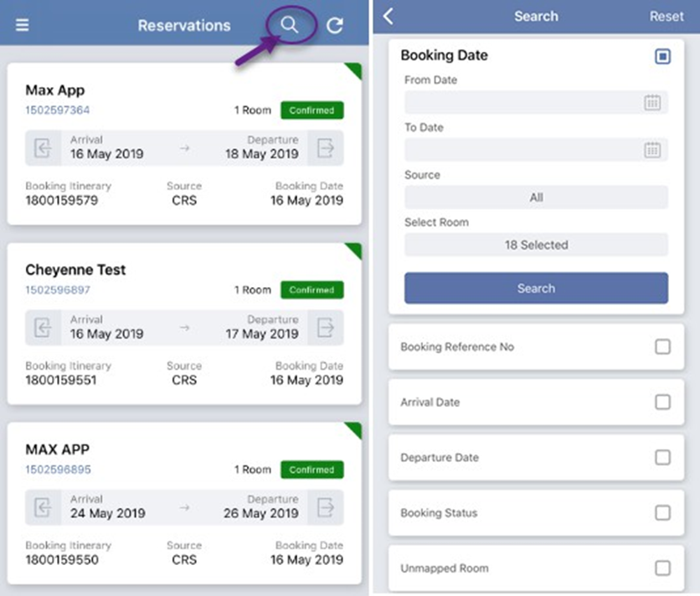Check the Booking Status checkbox

[x=662, y=512]
